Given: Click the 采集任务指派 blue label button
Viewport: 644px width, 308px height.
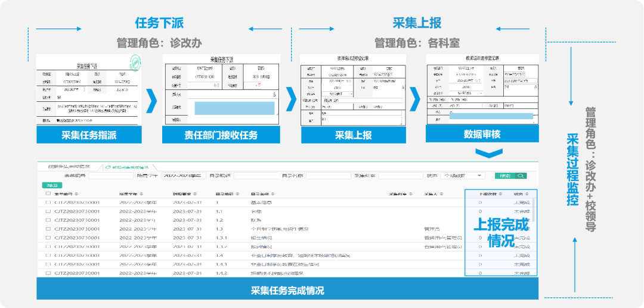Looking at the screenshot, I should 88,135.
